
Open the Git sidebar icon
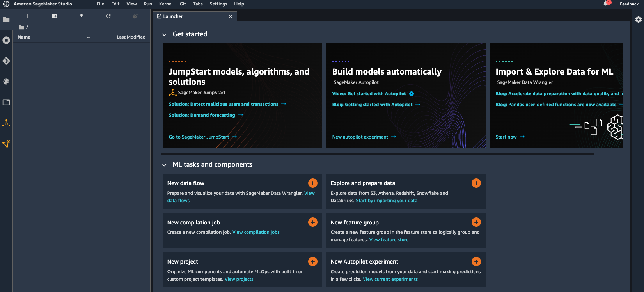(6, 61)
